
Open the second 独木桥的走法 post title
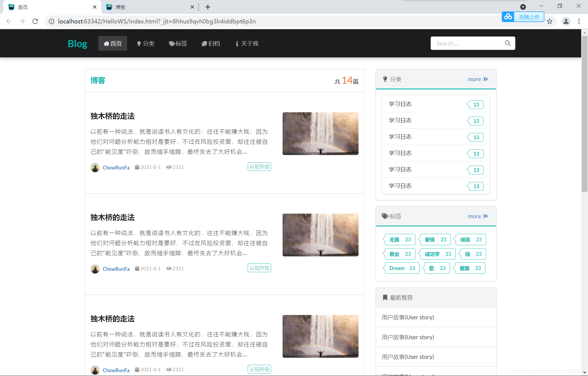(x=112, y=217)
